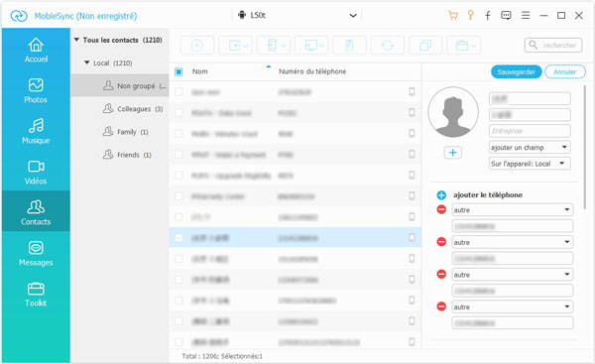Remove the third autre phone entry
This screenshot has width=595, height=364.
click(441, 274)
